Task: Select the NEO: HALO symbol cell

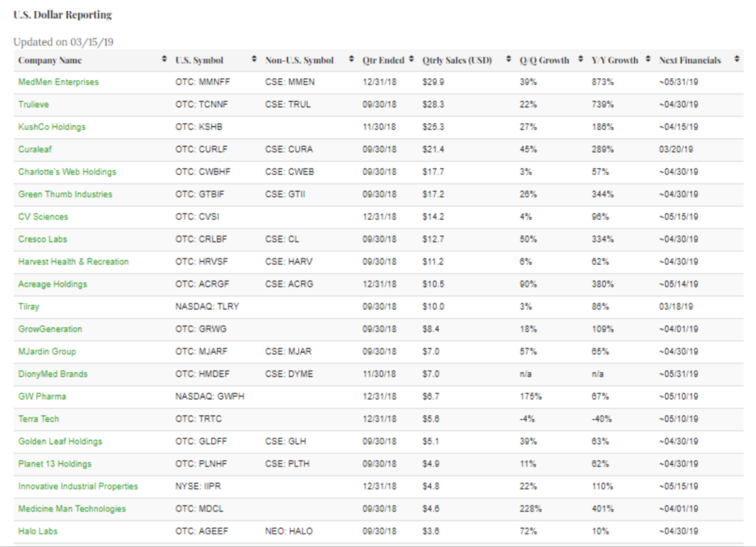Action: pyautogui.click(x=289, y=531)
